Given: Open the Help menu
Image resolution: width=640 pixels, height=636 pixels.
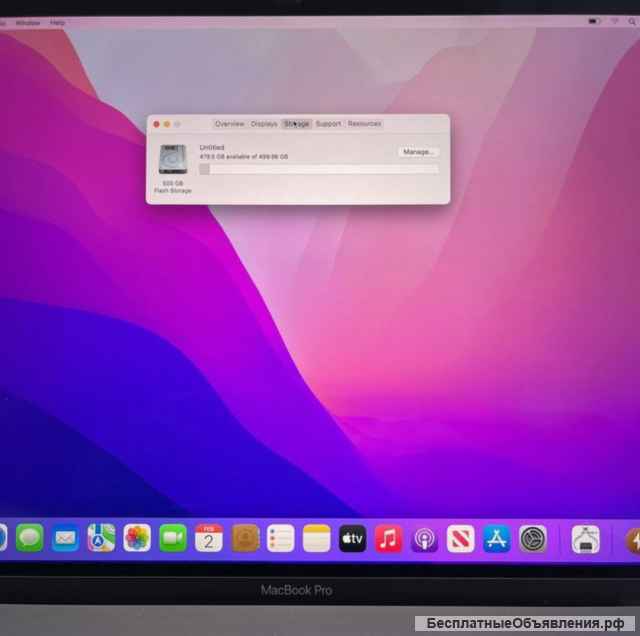Looking at the screenshot, I should point(58,23).
